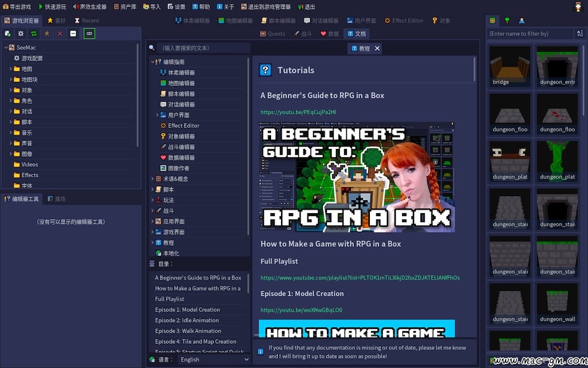The height and width of the screenshot is (368, 588).
Task: Select the dungeon_wall tile thumbnail
Action: click(x=557, y=303)
